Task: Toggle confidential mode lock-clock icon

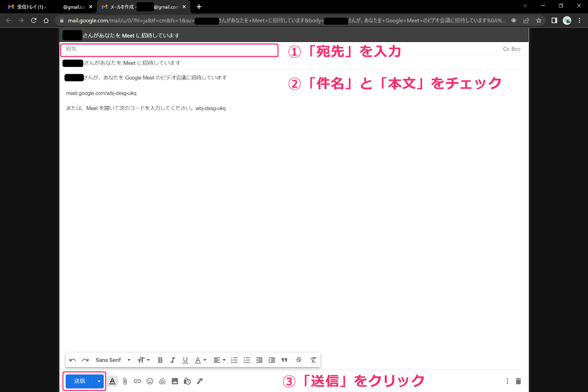Action: click(x=187, y=381)
